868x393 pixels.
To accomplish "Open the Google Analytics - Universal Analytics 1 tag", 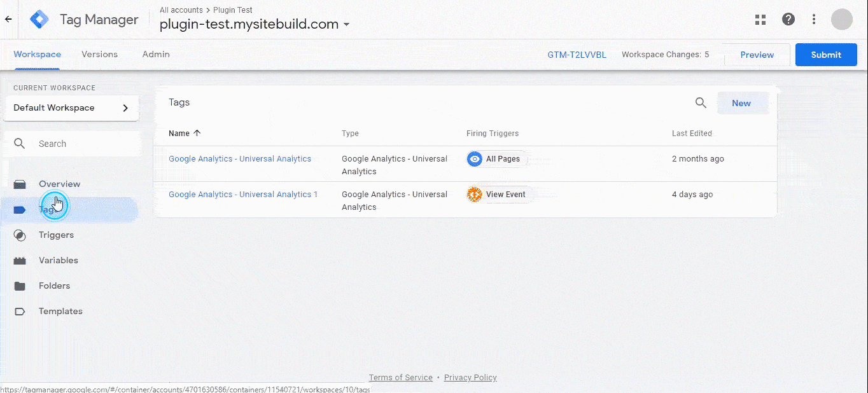I will [243, 195].
